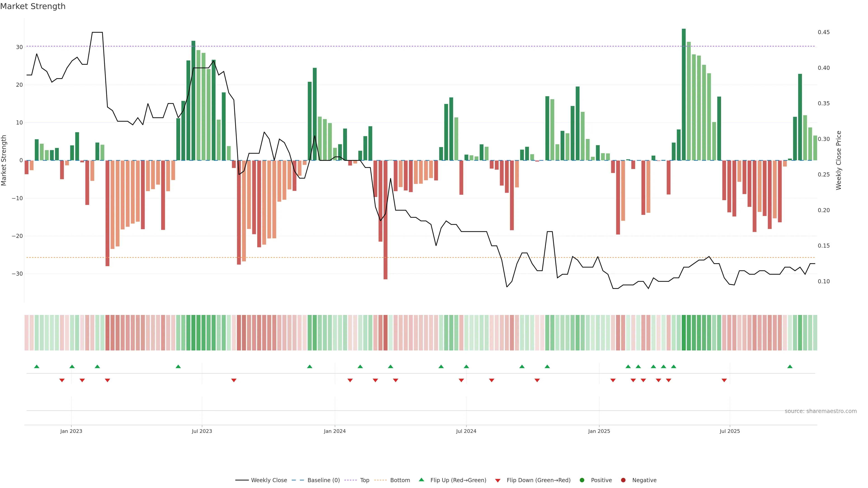Click the rightmost red flip-down triangle marker
Screen dimensions: 868x488
[724, 380]
